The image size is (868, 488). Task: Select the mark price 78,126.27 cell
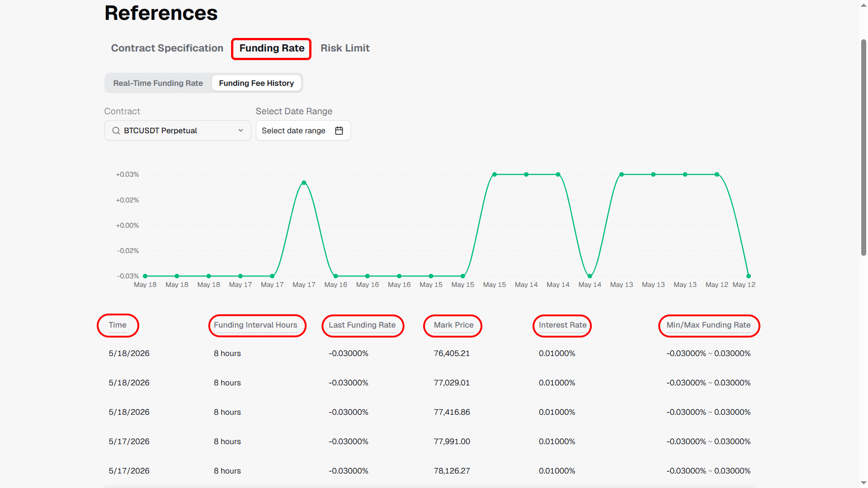(x=452, y=471)
